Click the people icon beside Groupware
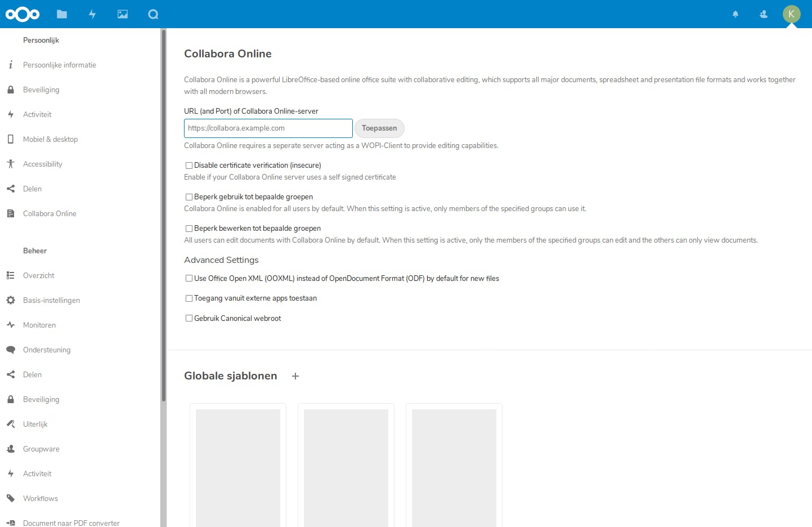Viewport: 812px width, 527px height. 11,449
